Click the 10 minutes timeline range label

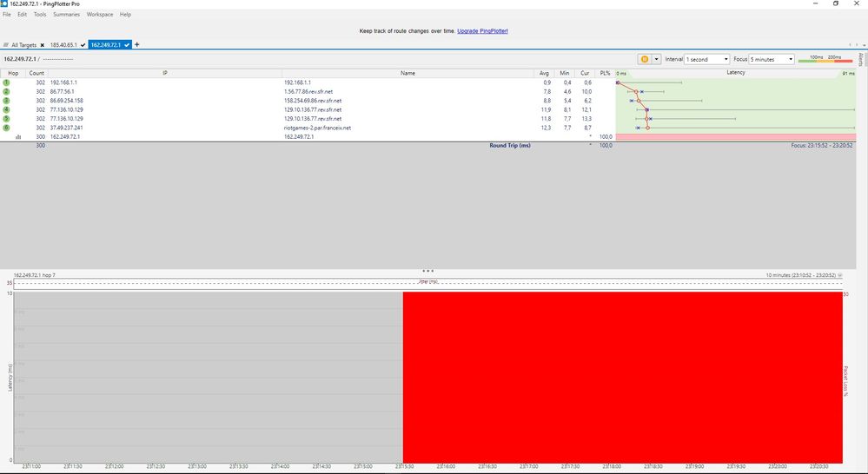(x=801, y=275)
